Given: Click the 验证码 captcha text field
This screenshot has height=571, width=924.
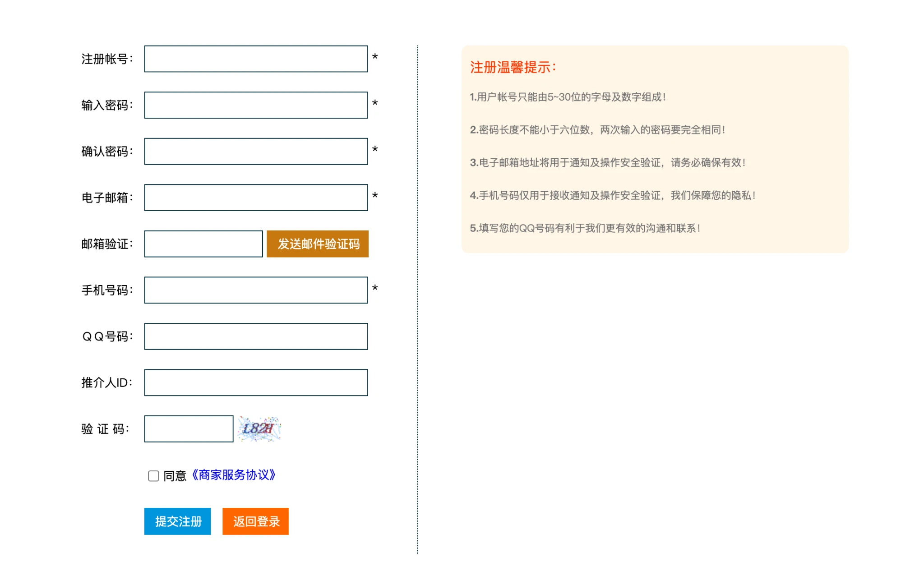Looking at the screenshot, I should tap(189, 429).
